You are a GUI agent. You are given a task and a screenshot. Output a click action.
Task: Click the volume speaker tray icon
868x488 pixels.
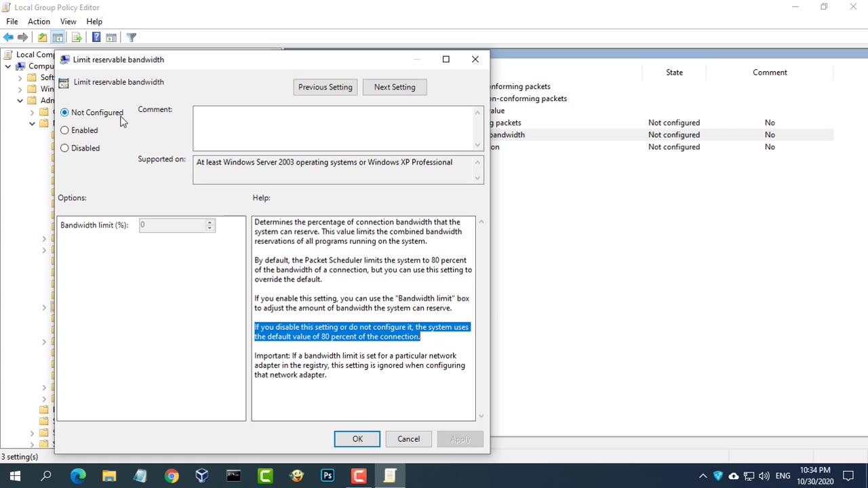click(764, 476)
